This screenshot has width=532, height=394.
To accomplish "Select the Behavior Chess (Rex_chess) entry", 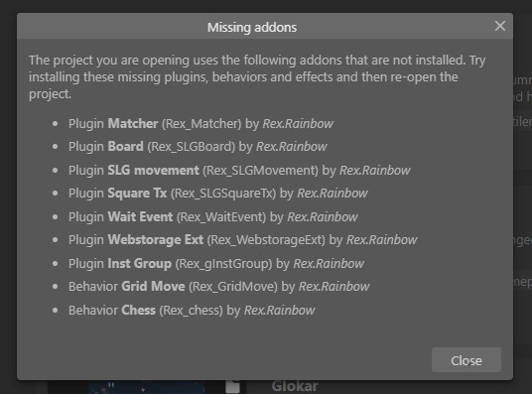I will 192,311.
